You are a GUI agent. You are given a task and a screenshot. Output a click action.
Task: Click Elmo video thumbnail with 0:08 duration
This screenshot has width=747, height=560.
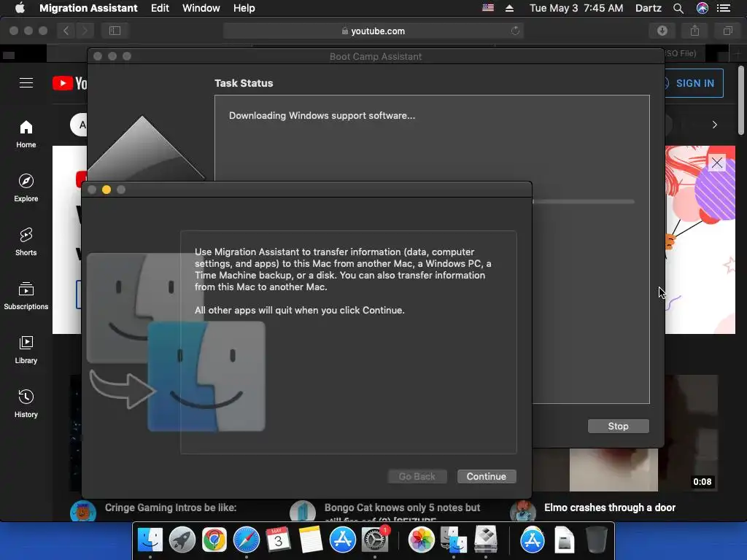point(625,469)
